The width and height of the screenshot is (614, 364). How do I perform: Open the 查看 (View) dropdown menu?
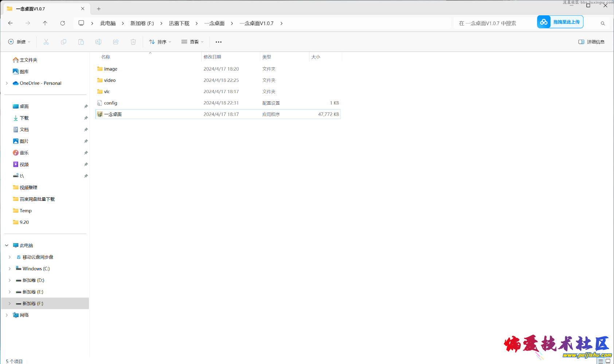point(192,42)
